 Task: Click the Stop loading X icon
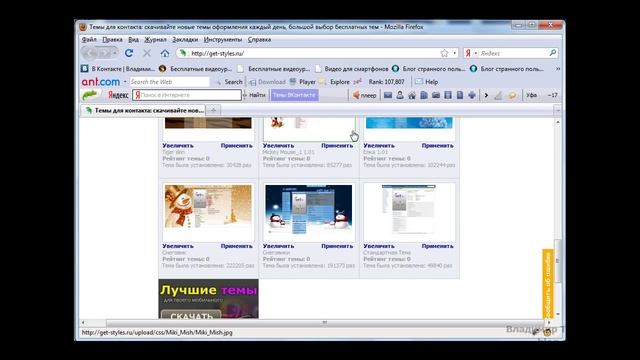[x=147, y=53]
